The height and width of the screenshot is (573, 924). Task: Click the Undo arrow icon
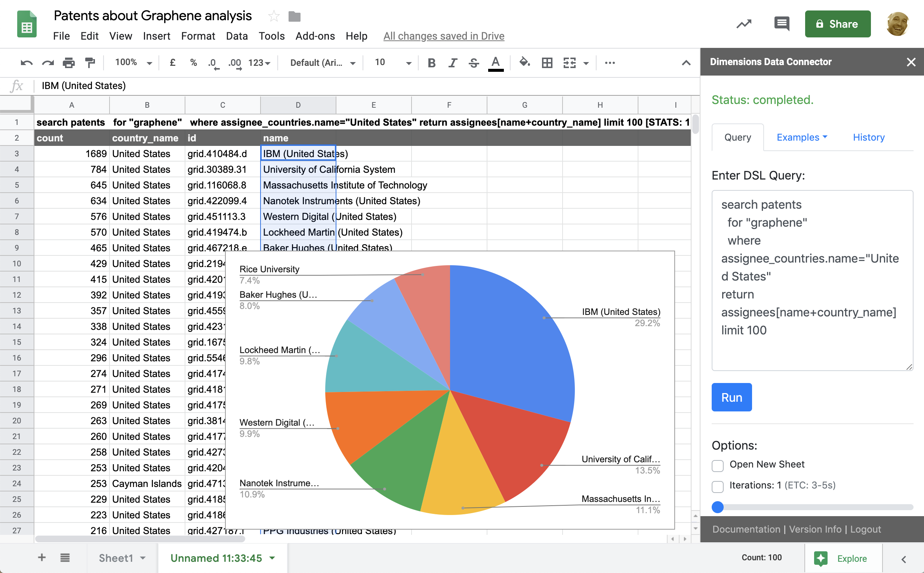tap(26, 63)
